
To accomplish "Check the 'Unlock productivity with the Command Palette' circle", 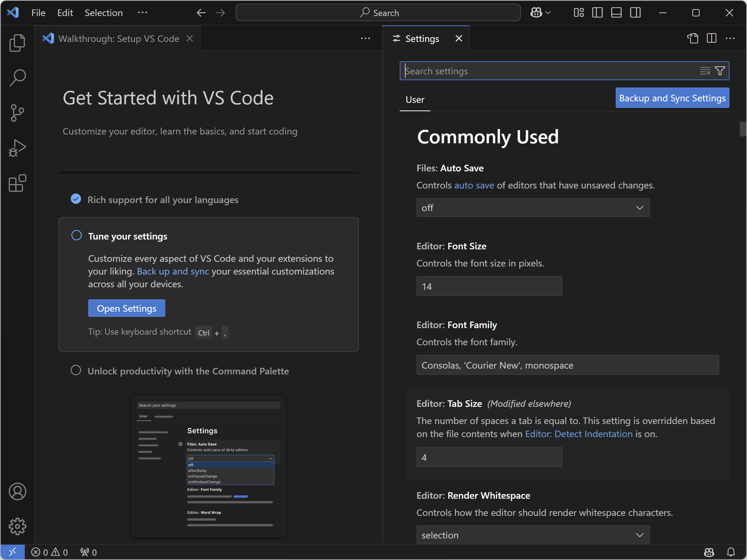I will click(76, 370).
